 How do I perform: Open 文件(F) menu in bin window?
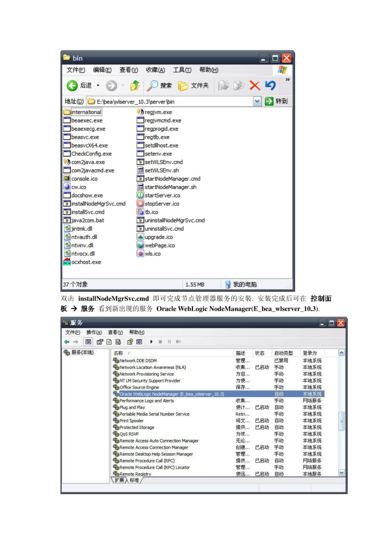[x=76, y=70]
